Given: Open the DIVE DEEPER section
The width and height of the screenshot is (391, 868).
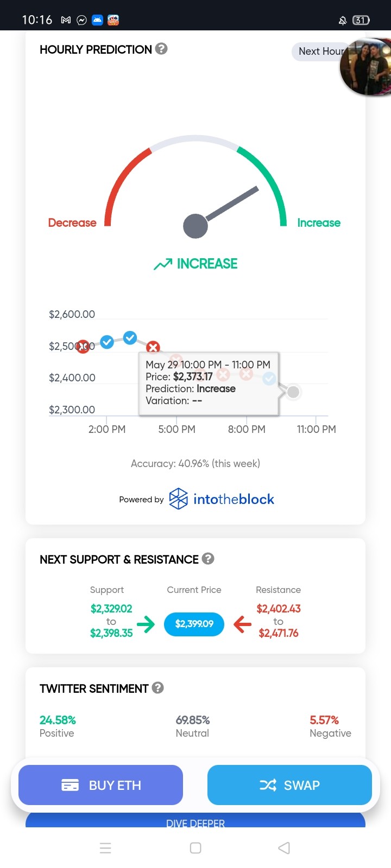Looking at the screenshot, I should [x=195, y=821].
